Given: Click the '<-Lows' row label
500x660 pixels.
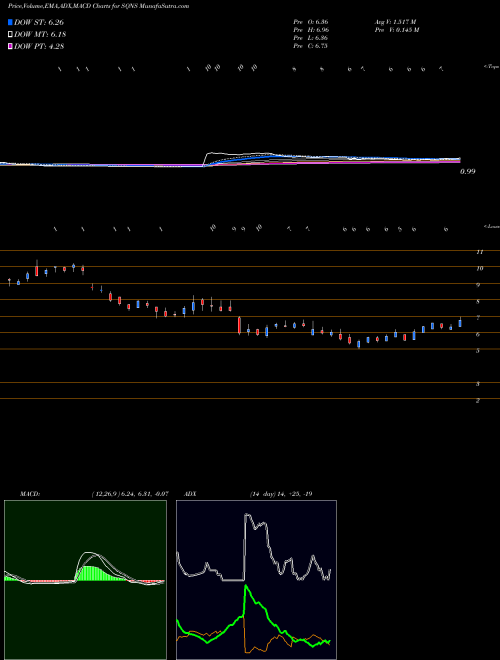Looking at the screenshot, I should pyautogui.click(x=491, y=226).
